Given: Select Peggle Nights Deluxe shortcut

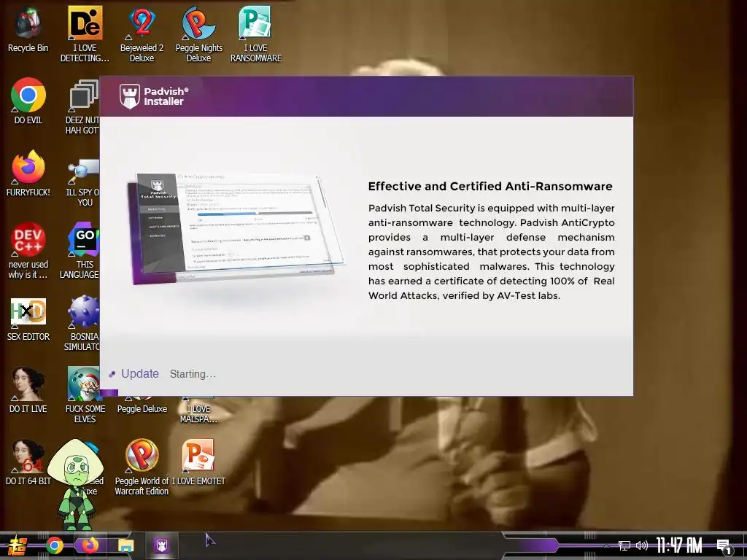Looking at the screenshot, I should coord(198,34).
